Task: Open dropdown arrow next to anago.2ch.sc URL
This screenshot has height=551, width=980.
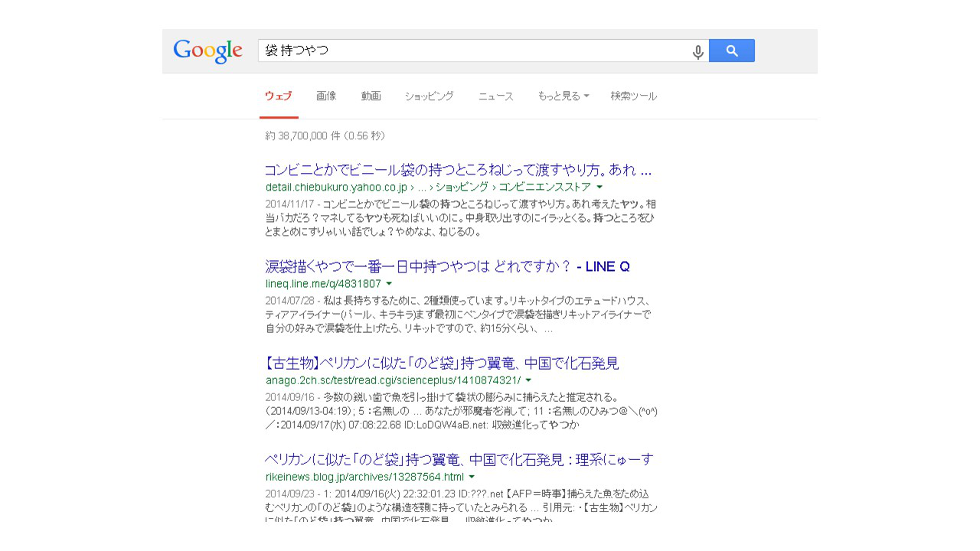Action: [x=528, y=380]
